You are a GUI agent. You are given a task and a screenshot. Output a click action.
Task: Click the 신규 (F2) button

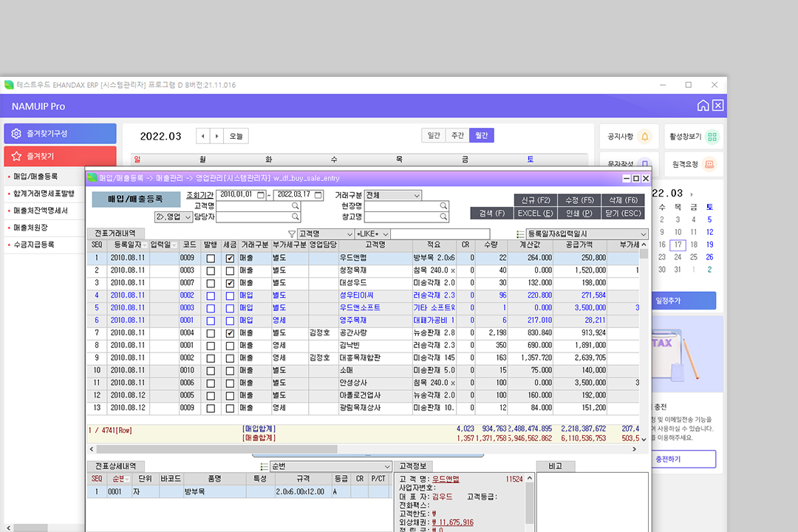536,200
